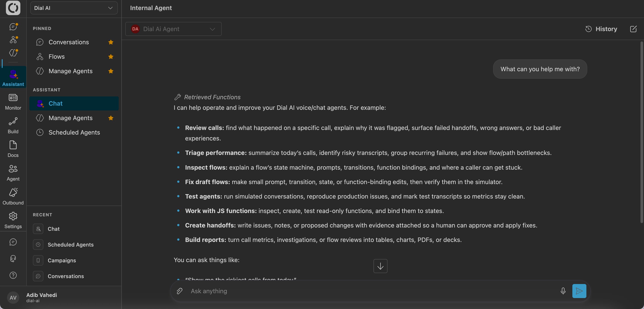Open recent Campaigns entry

pos(74,261)
